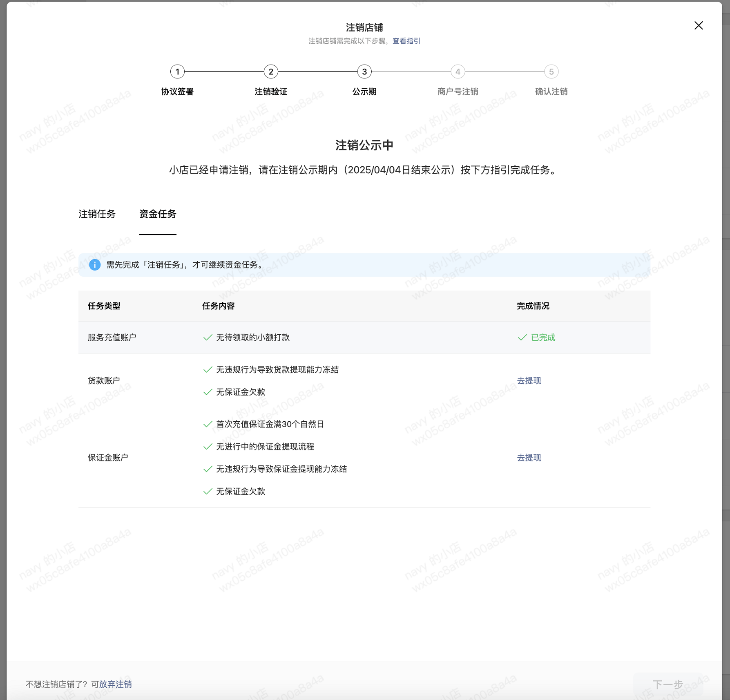The image size is (730, 700).
Task: Click the 保证金账户 cell
Action: tap(108, 458)
